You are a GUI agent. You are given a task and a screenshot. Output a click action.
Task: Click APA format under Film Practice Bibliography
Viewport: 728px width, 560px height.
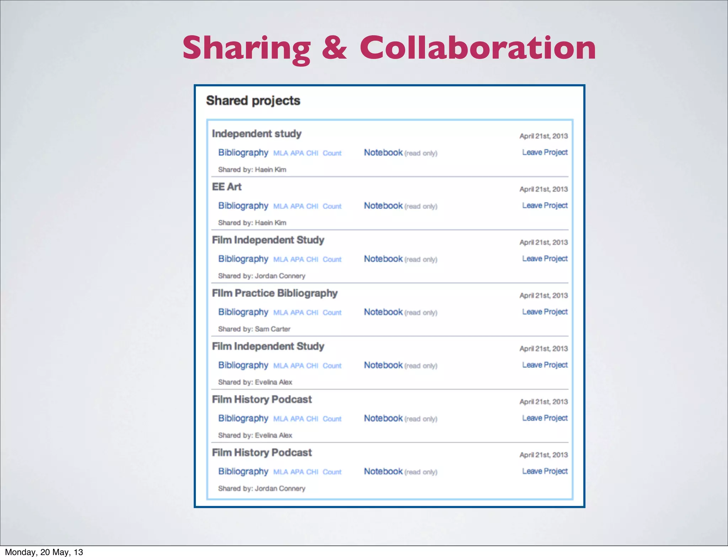pyautogui.click(x=297, y=313)
